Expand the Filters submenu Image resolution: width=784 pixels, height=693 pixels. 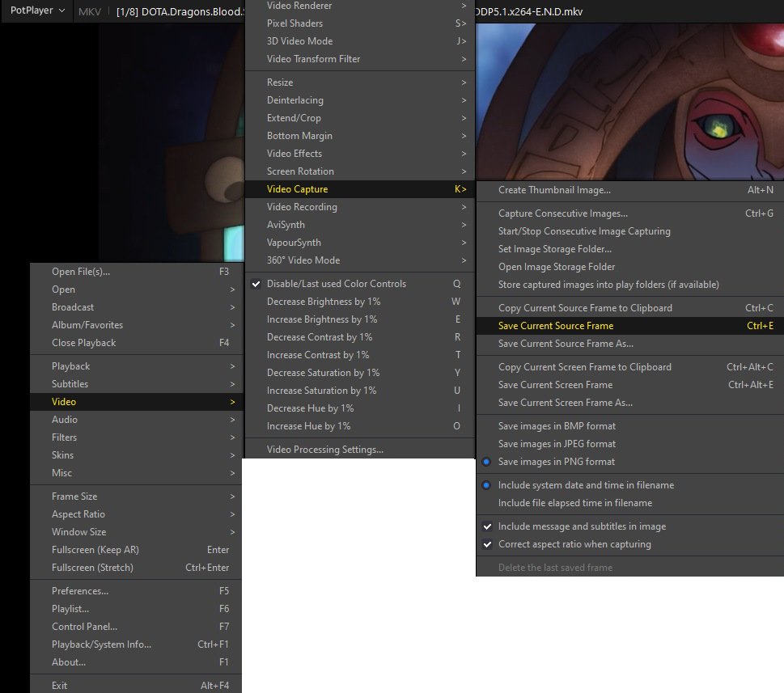136,437
